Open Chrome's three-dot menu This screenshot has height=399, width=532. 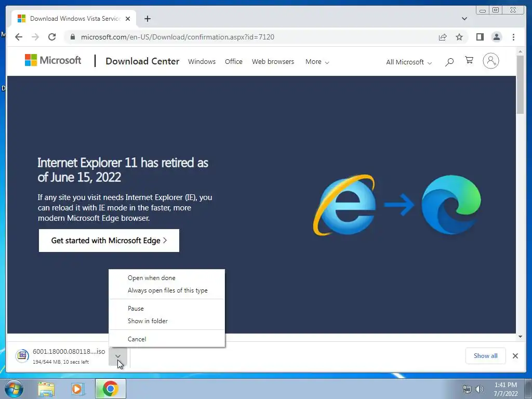coord(513,37)
